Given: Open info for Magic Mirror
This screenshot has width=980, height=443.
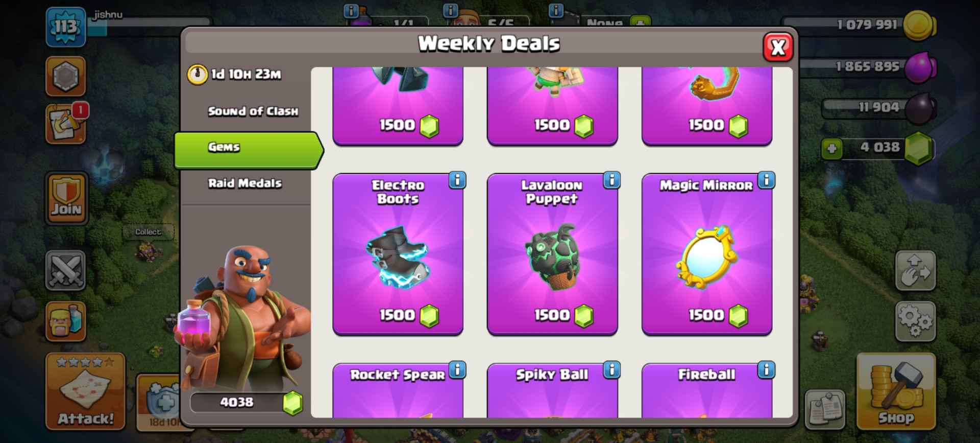Looking at the screenshot, I should coord(766,180).
